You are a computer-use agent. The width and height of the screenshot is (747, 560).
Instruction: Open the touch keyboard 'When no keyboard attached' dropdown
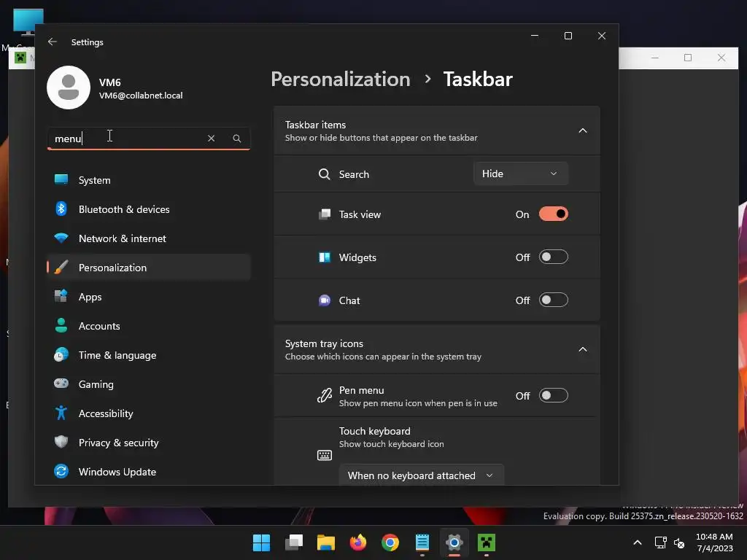click(421, 475)
